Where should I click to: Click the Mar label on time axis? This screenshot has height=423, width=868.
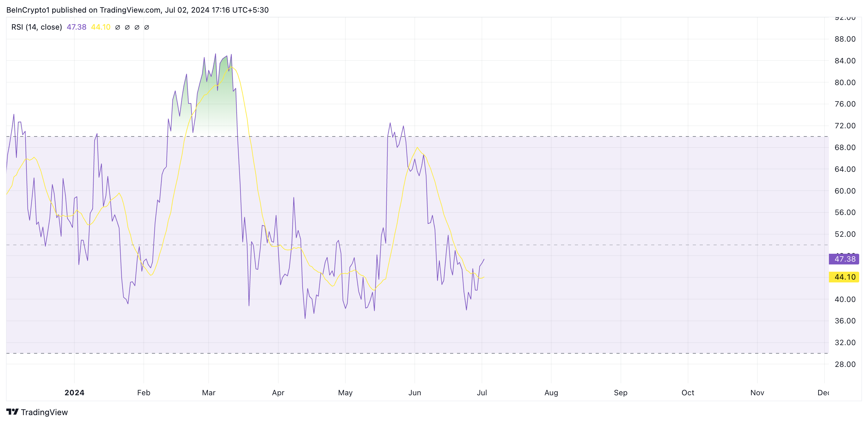pos(209,393)
